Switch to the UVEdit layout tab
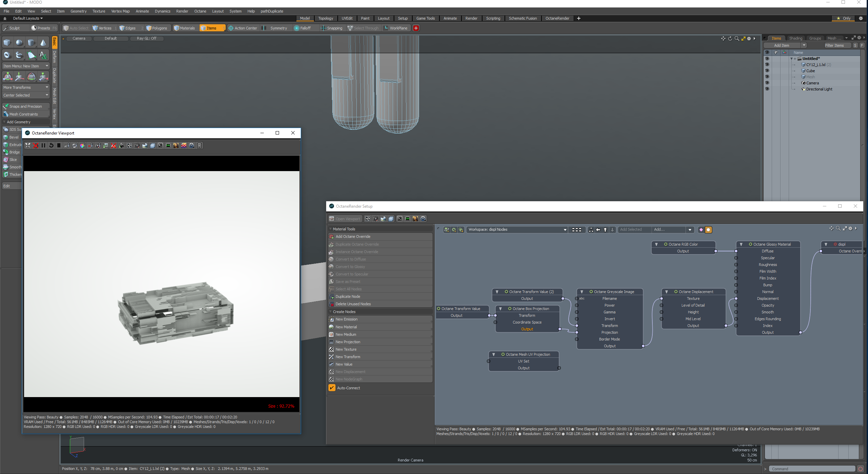The image size is (868, 474). click(x=347, y=18)
